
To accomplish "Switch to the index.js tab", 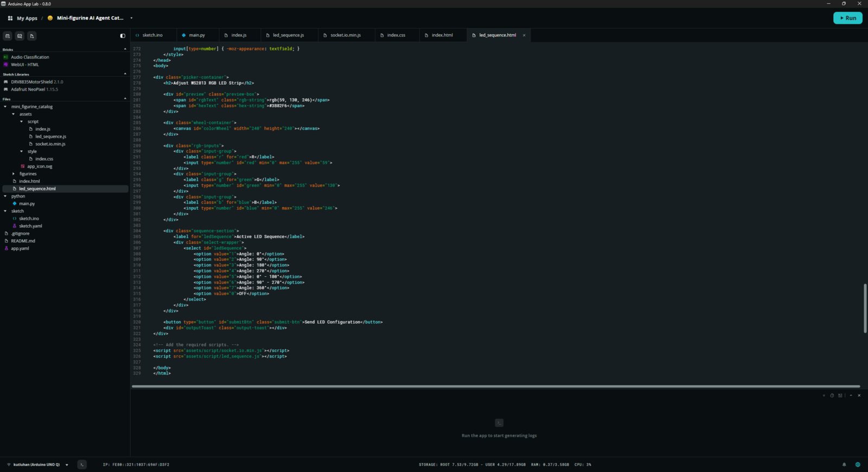I will 239,35.
